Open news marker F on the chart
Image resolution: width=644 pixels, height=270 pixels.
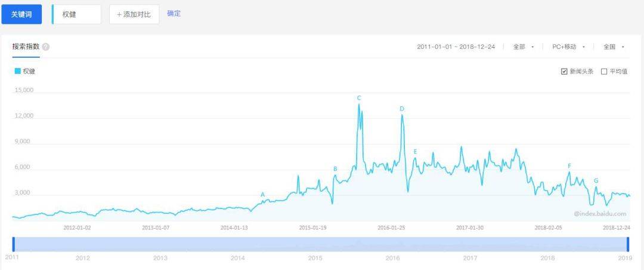[569, 166]
